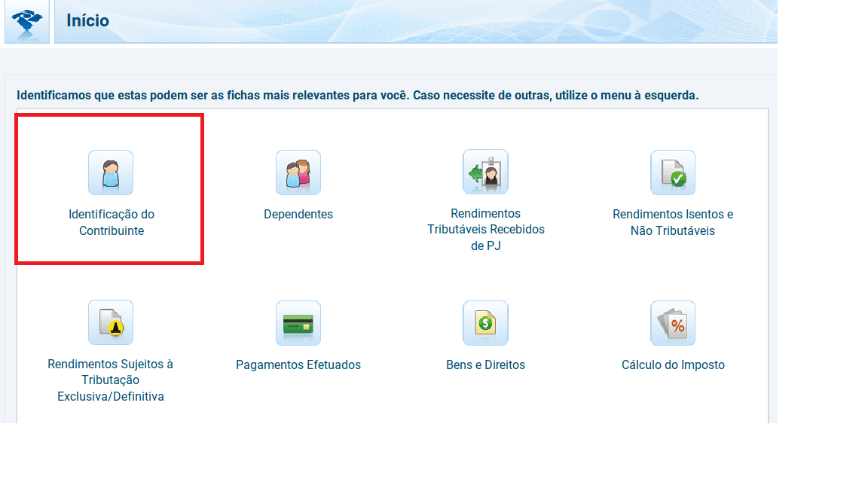Click "Rendimentos Sujeitos à Tributação Exclusiva/Definitiva" label

111,380
